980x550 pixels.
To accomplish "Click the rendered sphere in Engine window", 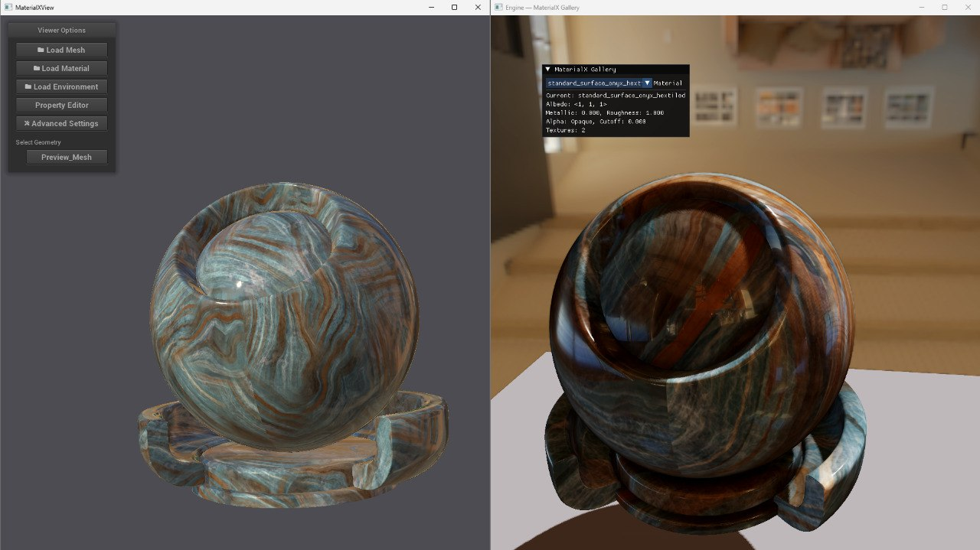I will click(x=702, y=325).
